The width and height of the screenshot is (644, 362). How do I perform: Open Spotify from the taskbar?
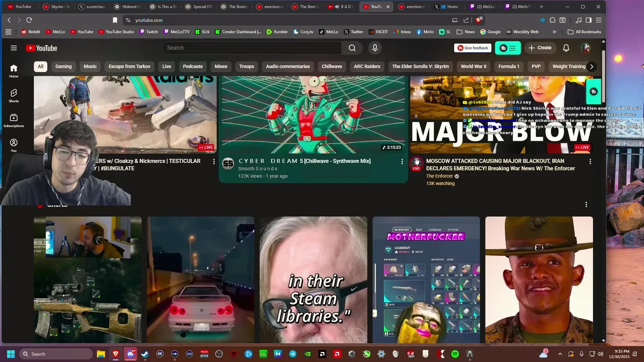click(x=455, y=354)
